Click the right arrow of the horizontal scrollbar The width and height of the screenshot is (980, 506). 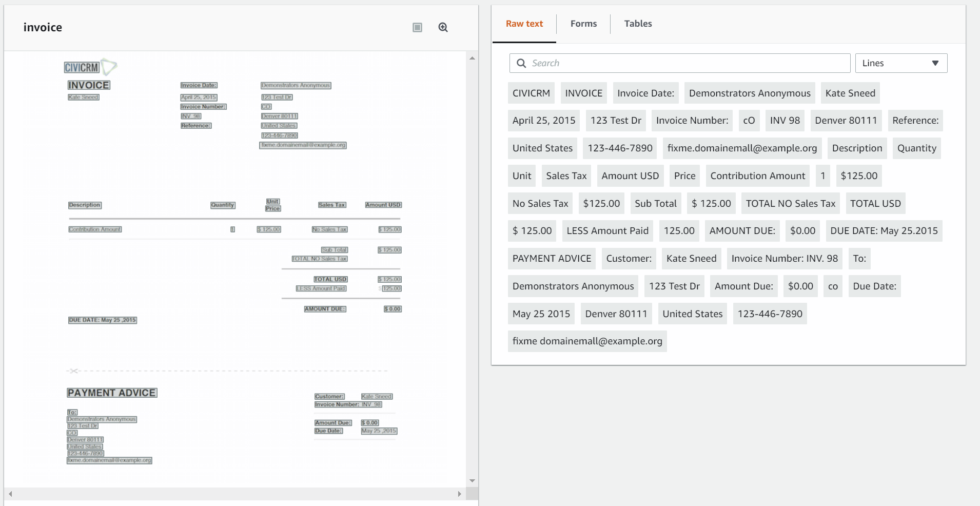[x=460, y=494]
